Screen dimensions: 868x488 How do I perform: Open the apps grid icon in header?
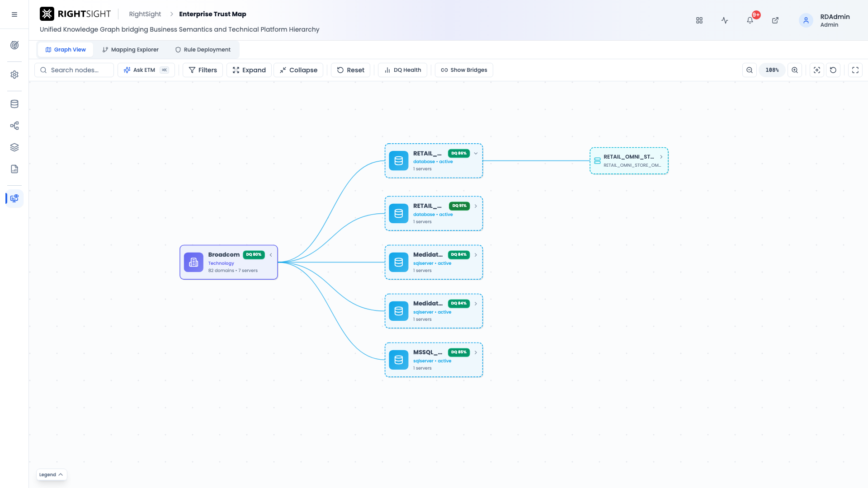pos(699,20)
